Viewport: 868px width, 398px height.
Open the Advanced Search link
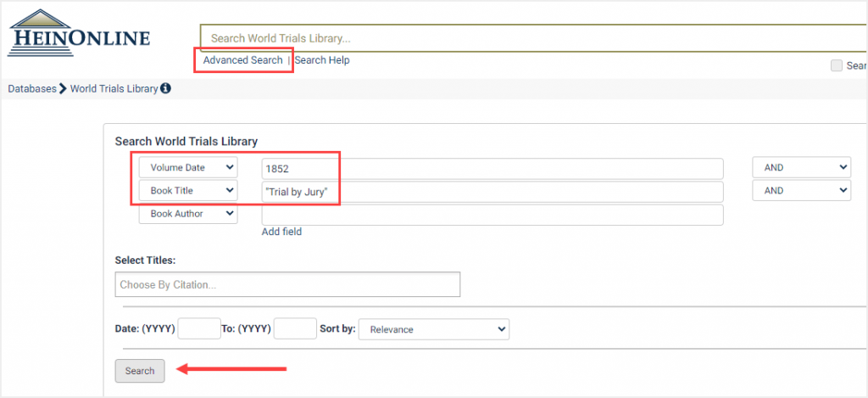click(243, 60)
